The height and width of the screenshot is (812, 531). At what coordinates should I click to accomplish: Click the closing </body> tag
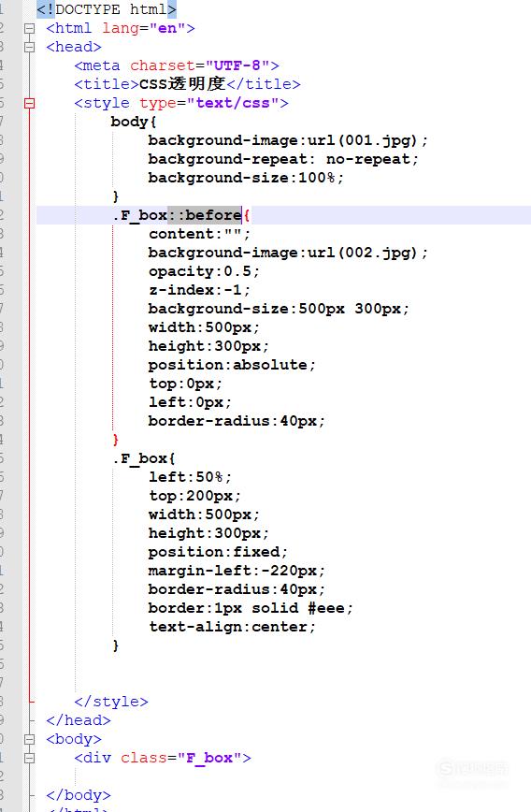79,795
